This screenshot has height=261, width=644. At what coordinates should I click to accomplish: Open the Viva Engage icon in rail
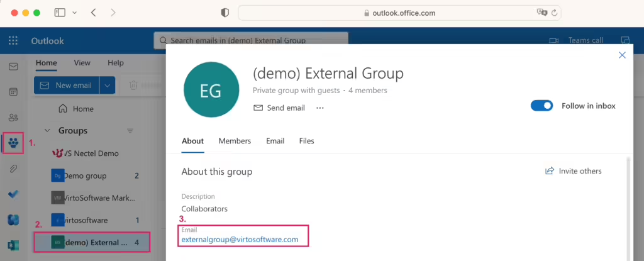[13, 220]
